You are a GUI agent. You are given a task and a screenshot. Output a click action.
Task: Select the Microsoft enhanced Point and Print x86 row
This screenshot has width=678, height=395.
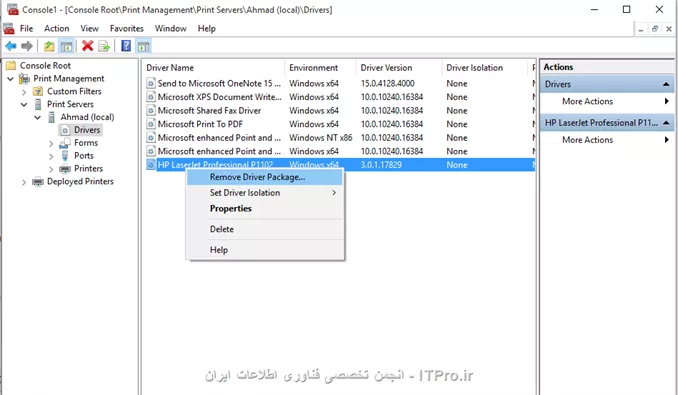click(340, 138)
